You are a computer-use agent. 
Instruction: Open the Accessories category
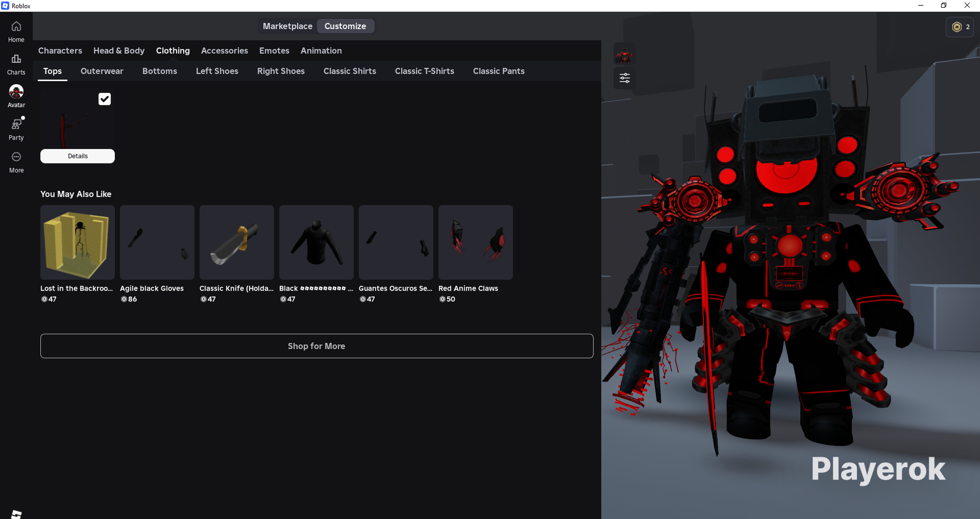pos(224,50)
